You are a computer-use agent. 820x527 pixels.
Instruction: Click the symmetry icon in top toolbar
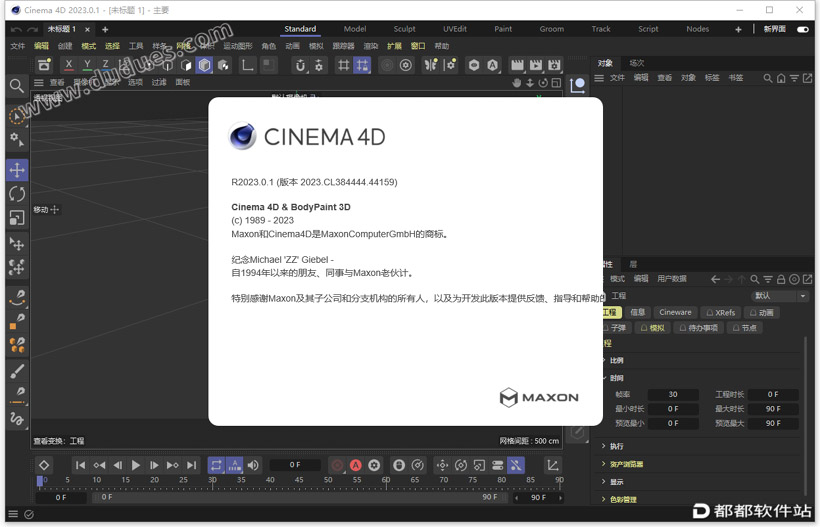coord(430,65)
